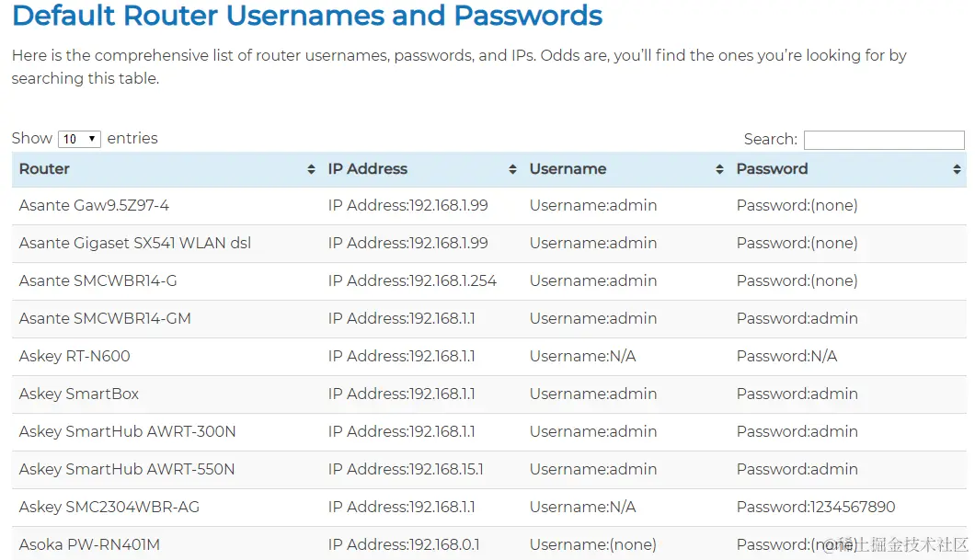Click Password:N/A in Askey RT-N600 row

pos(786,356)
